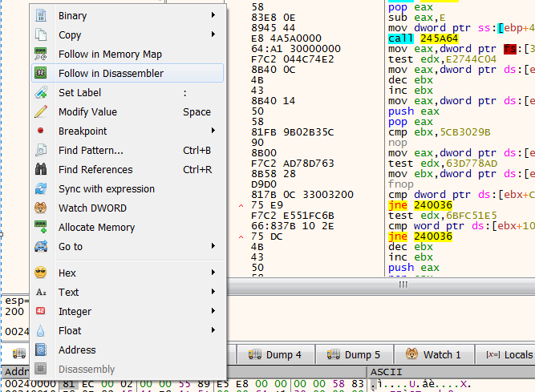Click the Address at-sign icon
Image resolution: width=535 pixels, height=392 pixels.
pos(41,350)
